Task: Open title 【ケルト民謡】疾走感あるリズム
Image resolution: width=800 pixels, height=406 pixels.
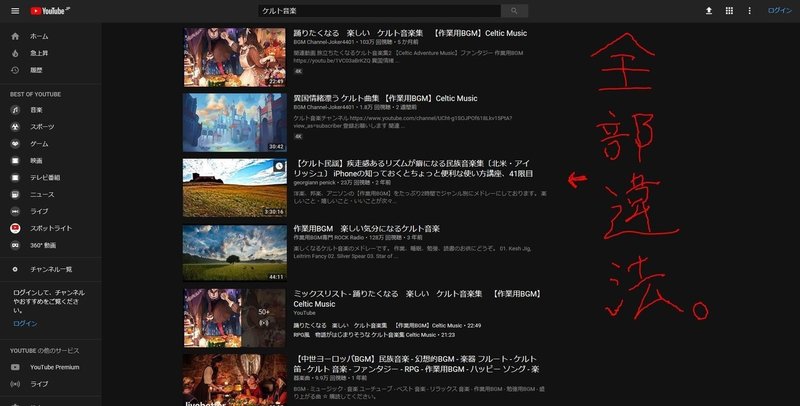Action: [413, 168]
